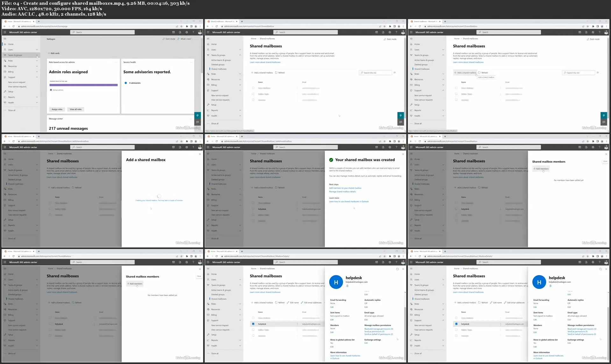
Task: Expand the Users chevron in Home page frame
Action: click(x=37, y=50)
